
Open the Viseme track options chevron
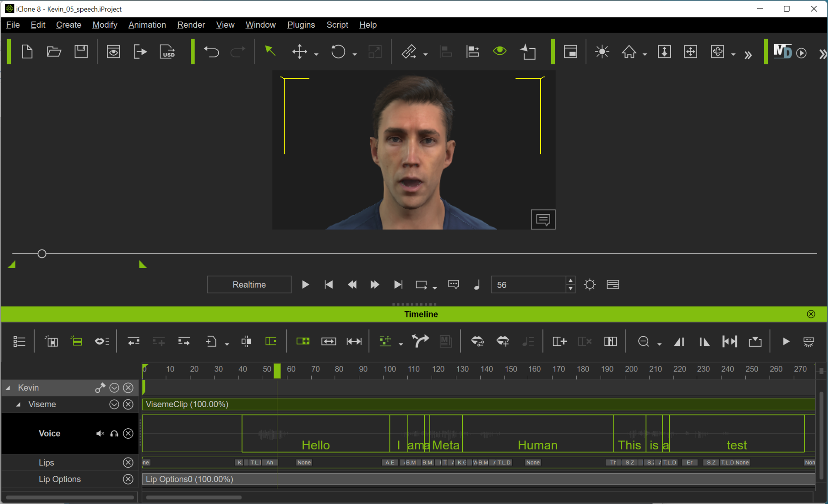click(x=114, y=404)
